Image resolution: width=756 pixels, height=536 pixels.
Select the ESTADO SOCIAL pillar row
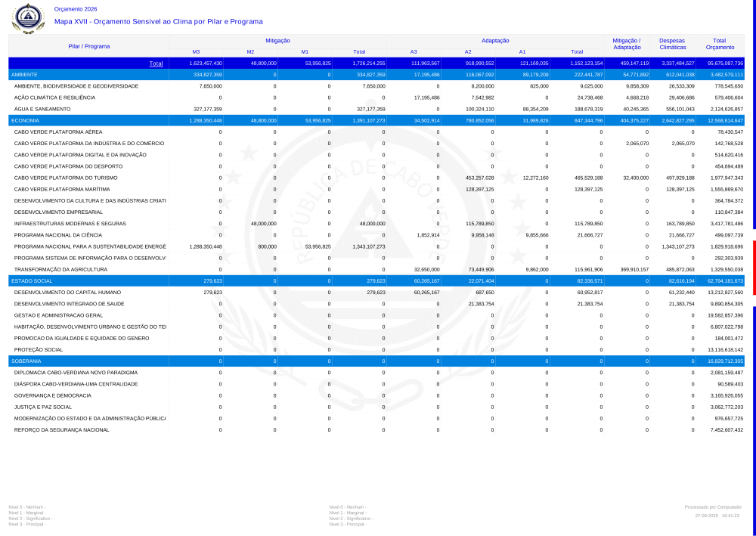pyautogui.click(x=32, y=280)
